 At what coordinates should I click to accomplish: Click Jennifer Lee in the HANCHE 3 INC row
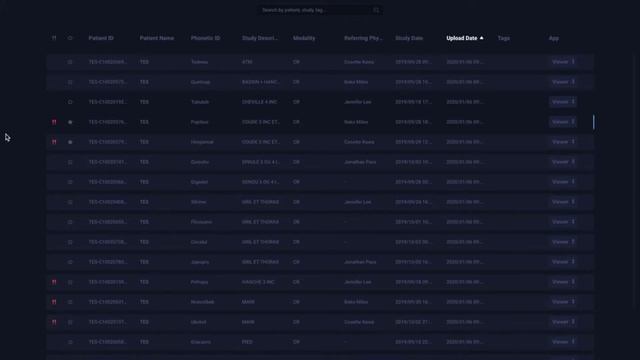pos(358,282)
